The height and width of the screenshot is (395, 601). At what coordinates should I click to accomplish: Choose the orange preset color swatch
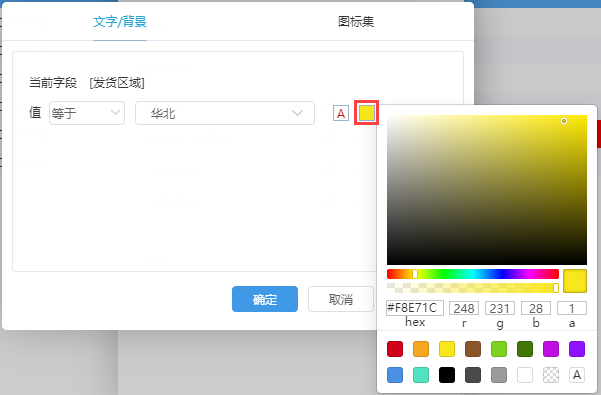point(421,349)
